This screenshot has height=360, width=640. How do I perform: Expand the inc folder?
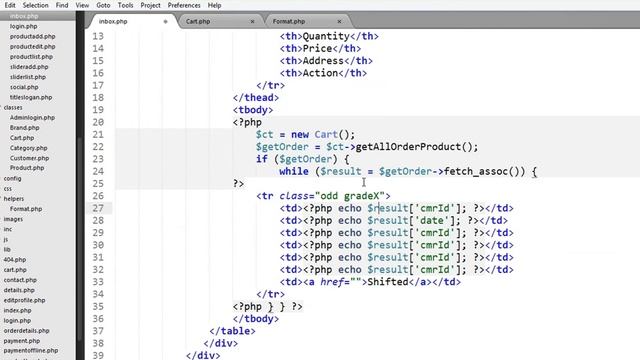(8, 229)
